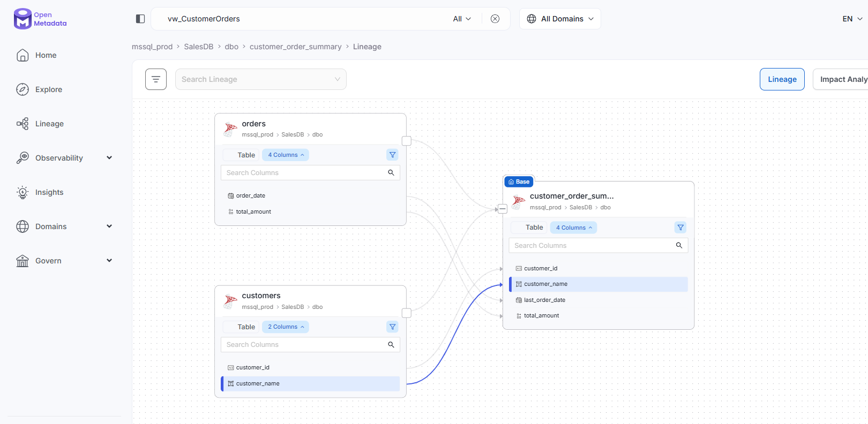Go to mssql_prod breadcrumb

coord(152,47)
